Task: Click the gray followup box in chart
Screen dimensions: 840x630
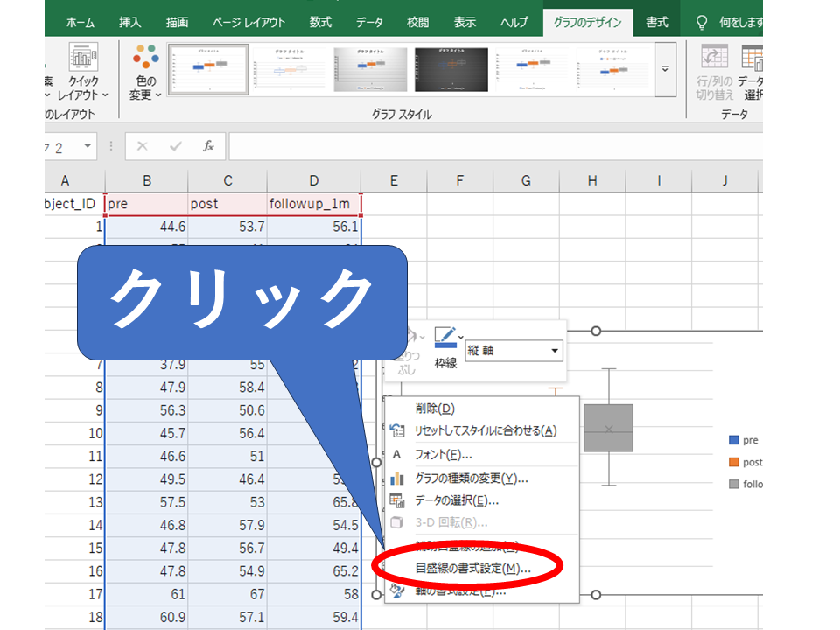Action: point(608,427)
